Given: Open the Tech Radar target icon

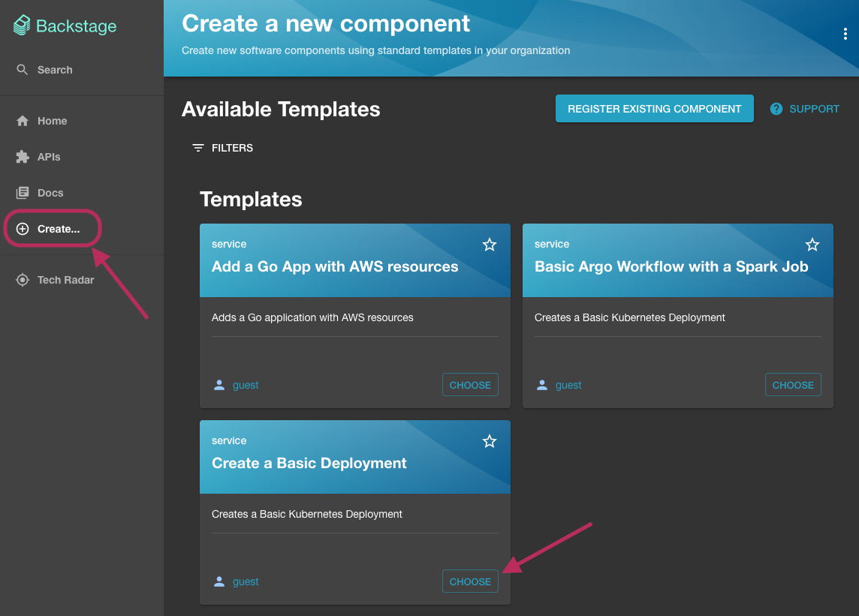Looking at the screenshot, I should 23,280.
